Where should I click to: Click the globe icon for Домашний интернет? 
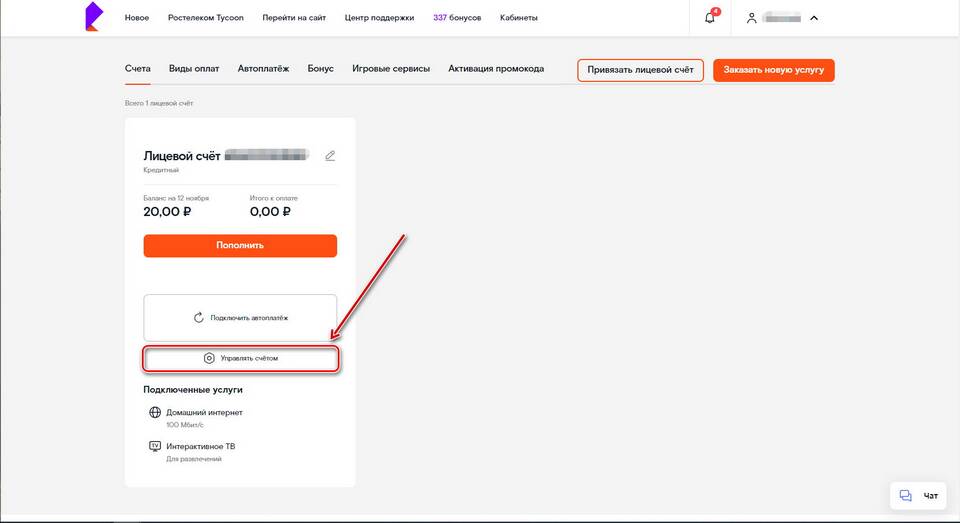pyautogui.click(x=155, y=412)
